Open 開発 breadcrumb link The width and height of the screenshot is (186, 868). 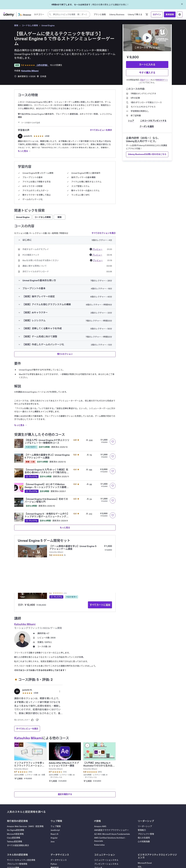(16, 26)
